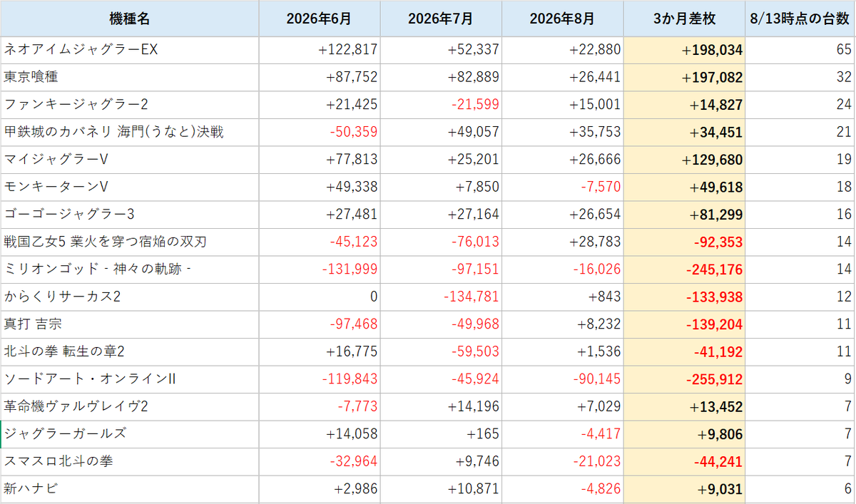This screenshot has width=856, height=504.
Task: Select the unit count 18 cell
Action: tap(800, 187)
